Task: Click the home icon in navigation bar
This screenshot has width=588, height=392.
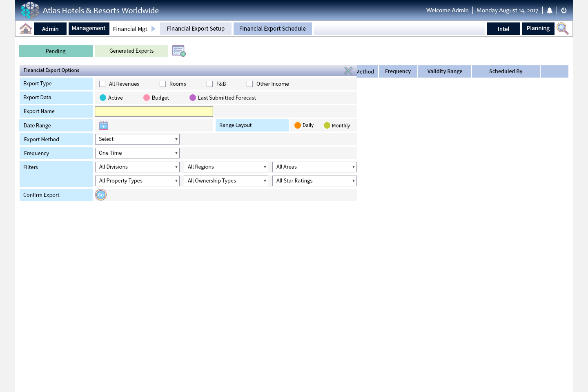Action: point(26,29)
